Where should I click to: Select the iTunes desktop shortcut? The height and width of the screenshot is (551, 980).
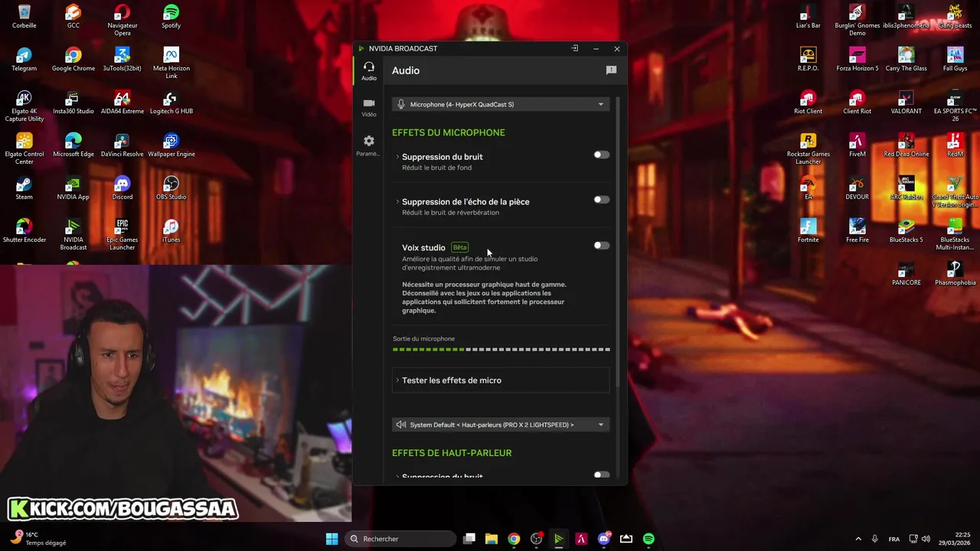171,231
